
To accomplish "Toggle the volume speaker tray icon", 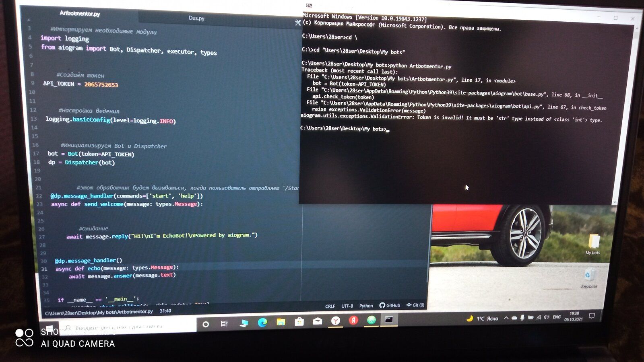I will [x=546, y=317].
